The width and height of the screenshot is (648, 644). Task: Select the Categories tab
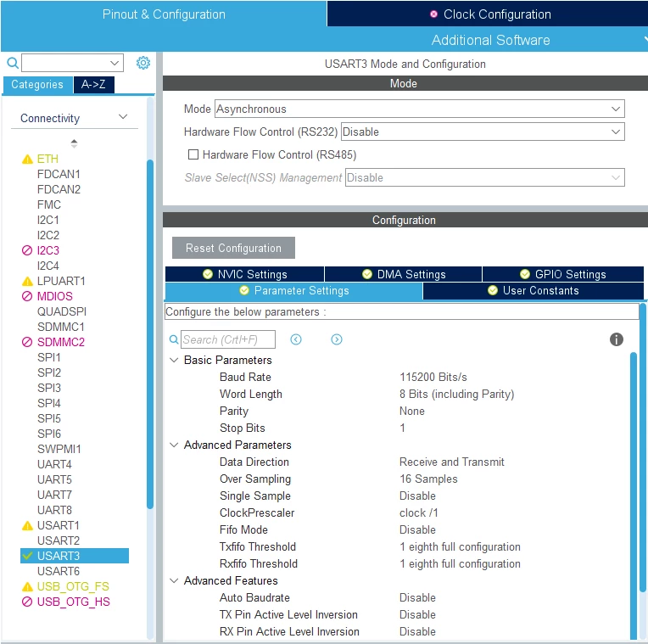click(37, 84)
